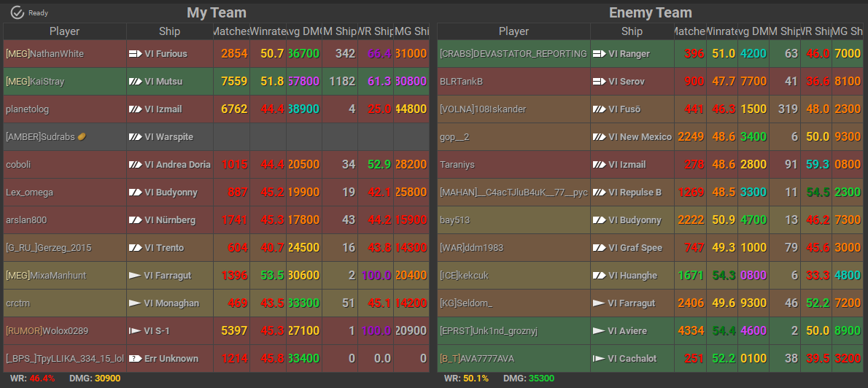Select the planetolog player row name

27,109
